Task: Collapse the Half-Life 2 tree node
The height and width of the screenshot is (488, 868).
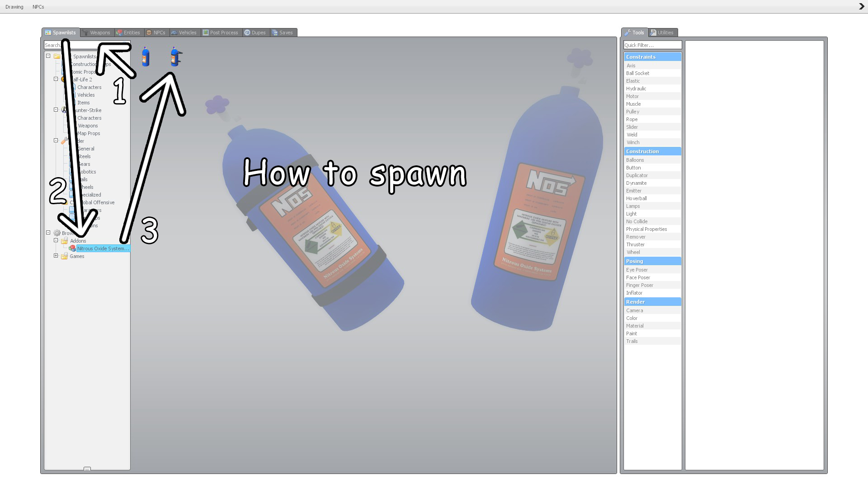Action: [x=56, y=79]
